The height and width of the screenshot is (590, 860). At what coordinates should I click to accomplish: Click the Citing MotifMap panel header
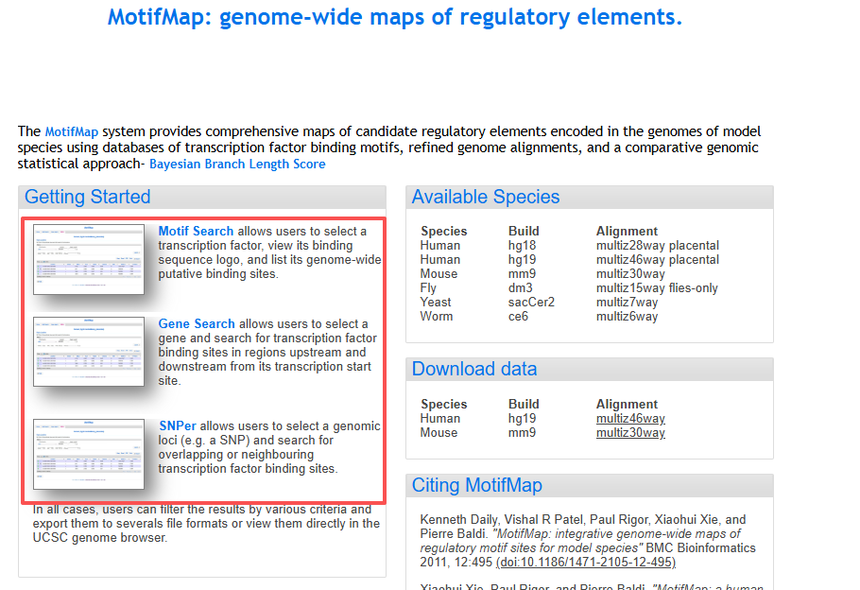click(590, 485)
